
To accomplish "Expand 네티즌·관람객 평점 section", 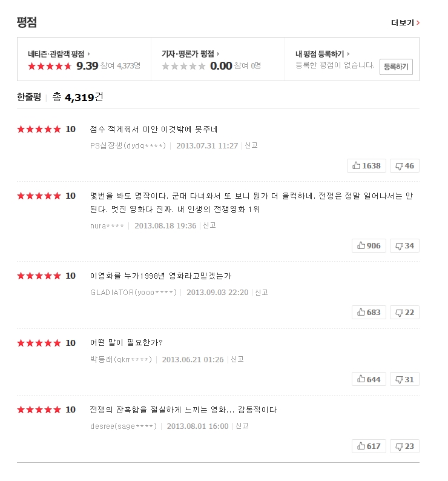I will tap(59, 54).
